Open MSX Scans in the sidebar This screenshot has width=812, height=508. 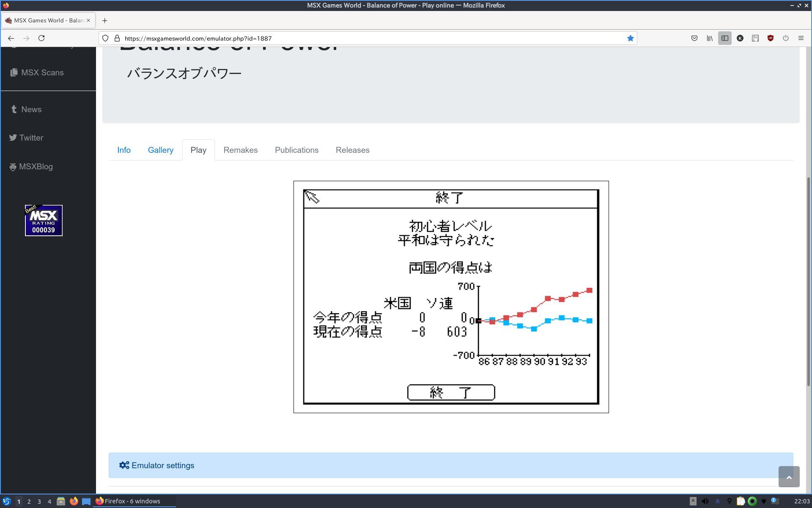pyautogui.click(x=37, y=72)
